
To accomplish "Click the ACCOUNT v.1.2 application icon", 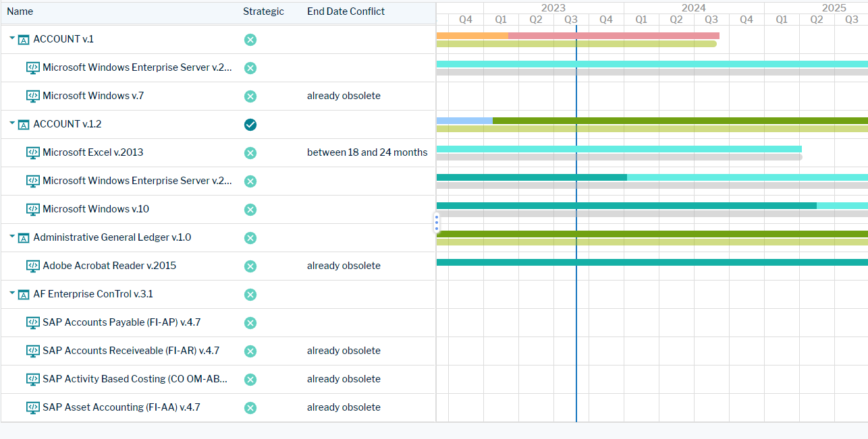I will (24, 125).
